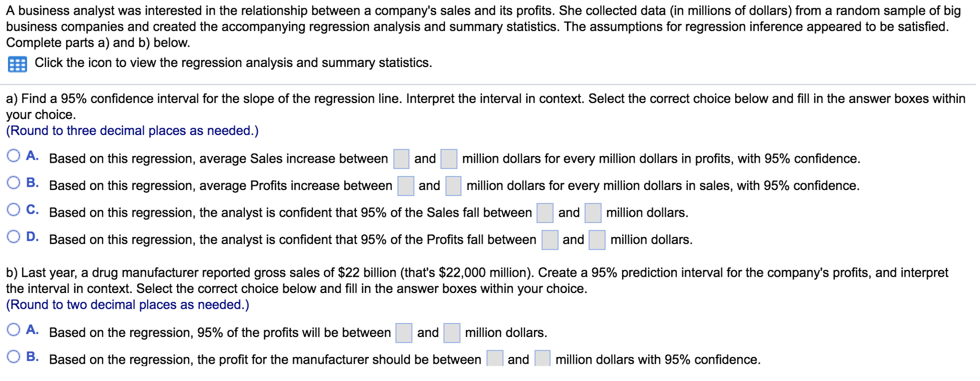Click second answer box in part a option A
The height and width of the screenshot is (381, 980).
tap(449, 159)
